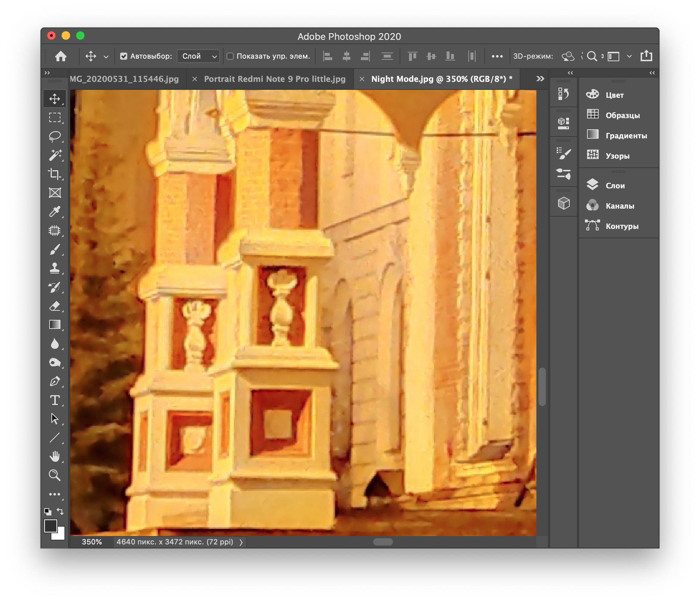This screenshot has width=700, height=602.
Task: Enable Показать упр. элем. checkbox
Action: click(230, 56)
